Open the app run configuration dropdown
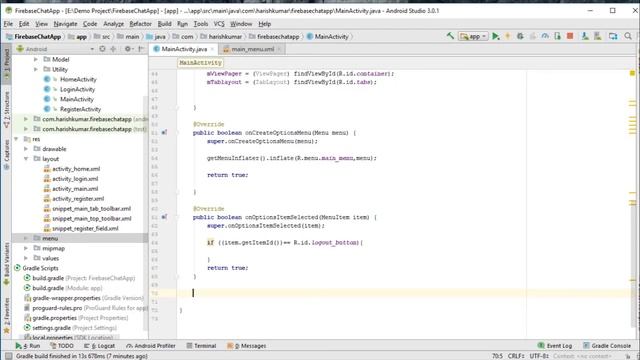640x360 pixels. coord(473,36)
